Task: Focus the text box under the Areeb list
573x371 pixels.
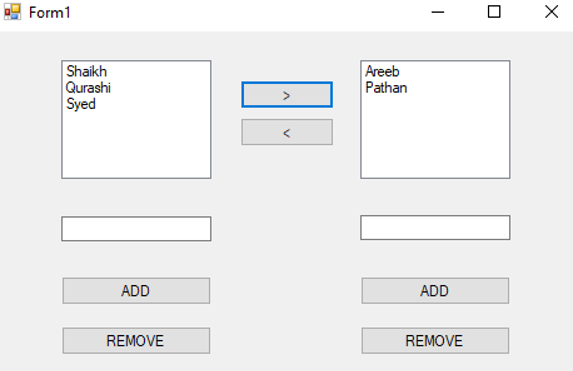Action: pyautogui.click(x=435, y=228)
